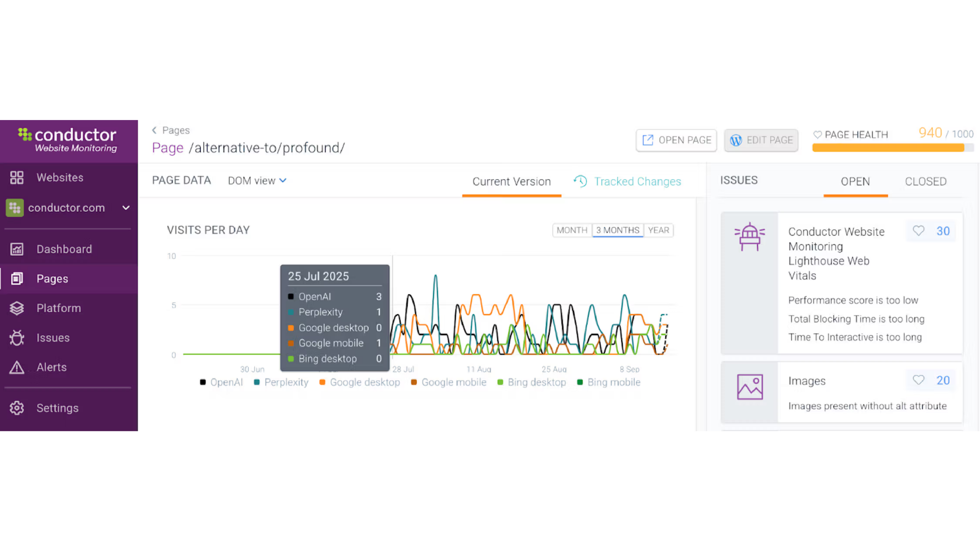The image size is (980, 551).
Task: Open the Issues bug icon
Action: [17, 338]
